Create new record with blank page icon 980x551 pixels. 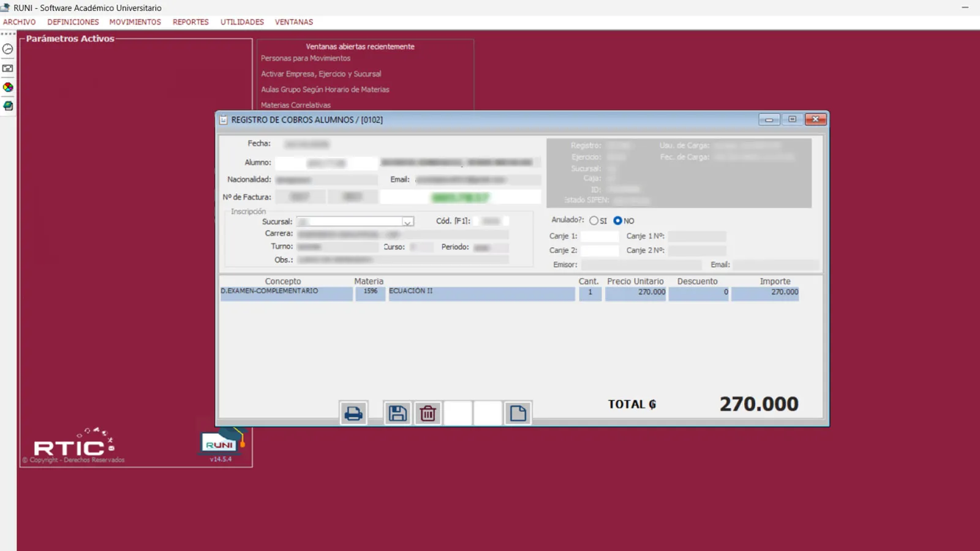[518, 413]
